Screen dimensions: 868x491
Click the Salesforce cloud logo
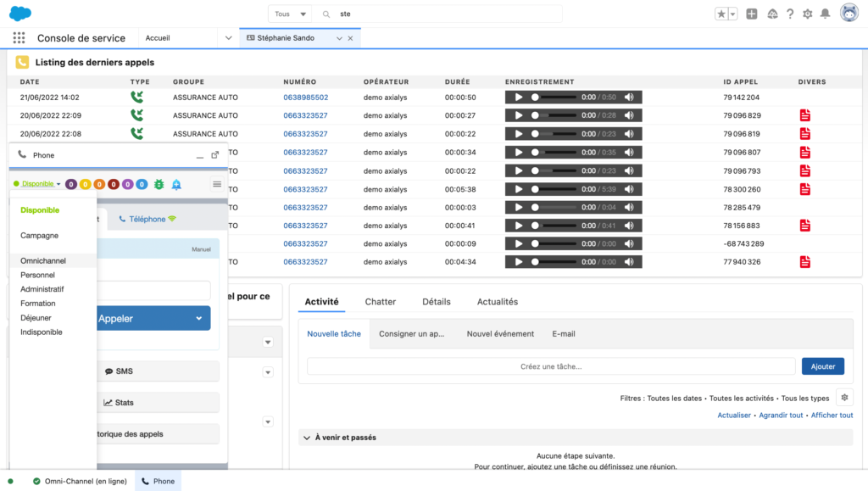[x=20, y=14]
